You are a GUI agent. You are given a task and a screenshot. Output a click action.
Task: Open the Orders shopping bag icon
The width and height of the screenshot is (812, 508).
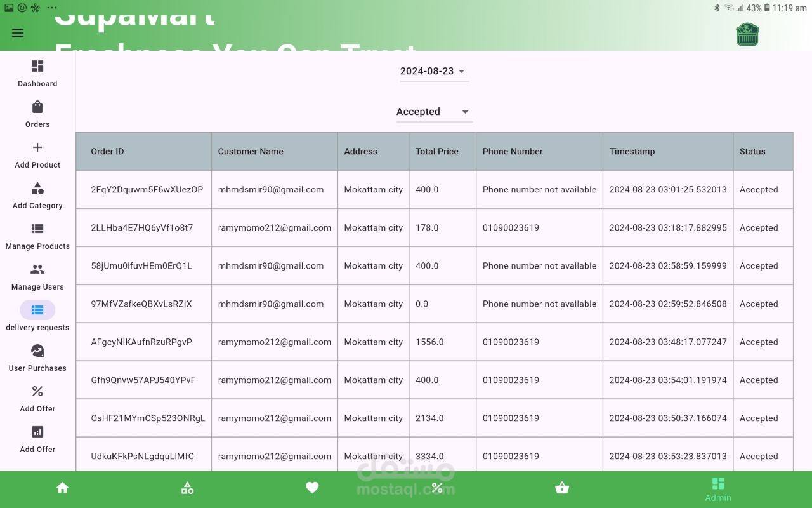(37, 107)
